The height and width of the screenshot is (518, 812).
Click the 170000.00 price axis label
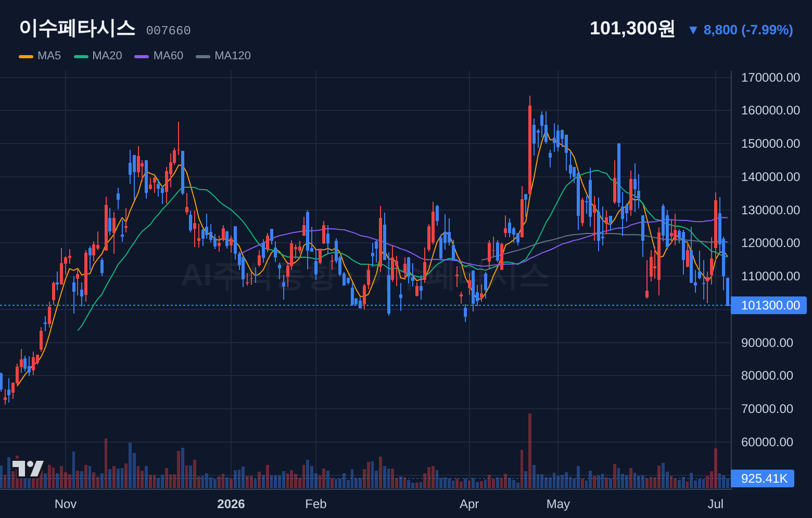770,77
